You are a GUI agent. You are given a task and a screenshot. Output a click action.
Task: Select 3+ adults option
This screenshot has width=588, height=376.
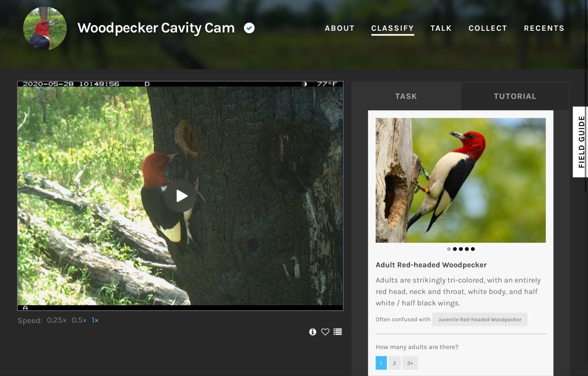[410, 363]
